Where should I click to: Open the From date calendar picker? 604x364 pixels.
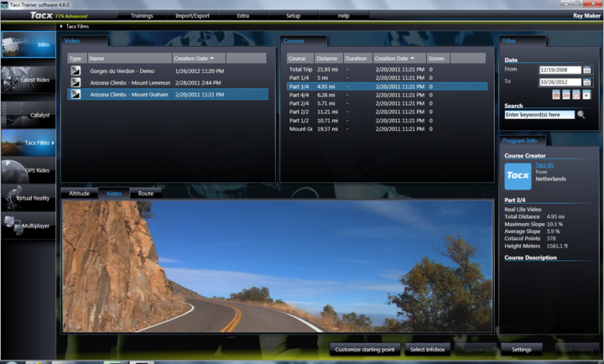click(x=586, y=70)
